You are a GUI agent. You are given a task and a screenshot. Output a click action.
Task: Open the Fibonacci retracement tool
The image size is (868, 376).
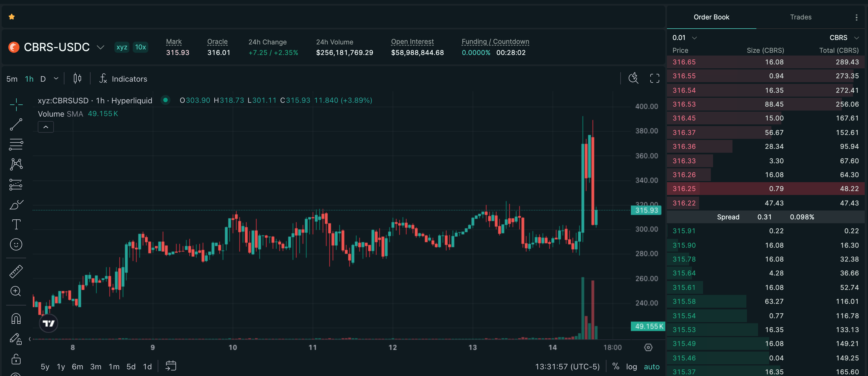coord(16,144)
